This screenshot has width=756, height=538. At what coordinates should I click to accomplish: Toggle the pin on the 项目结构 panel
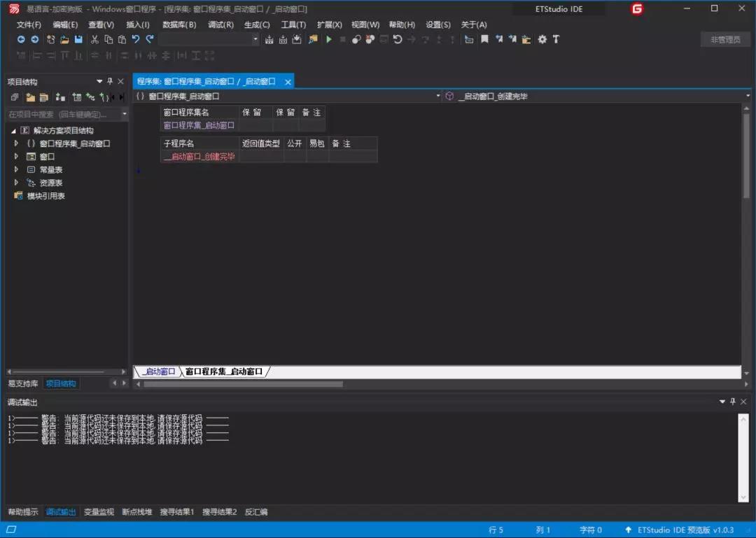[x=109, y=81]
